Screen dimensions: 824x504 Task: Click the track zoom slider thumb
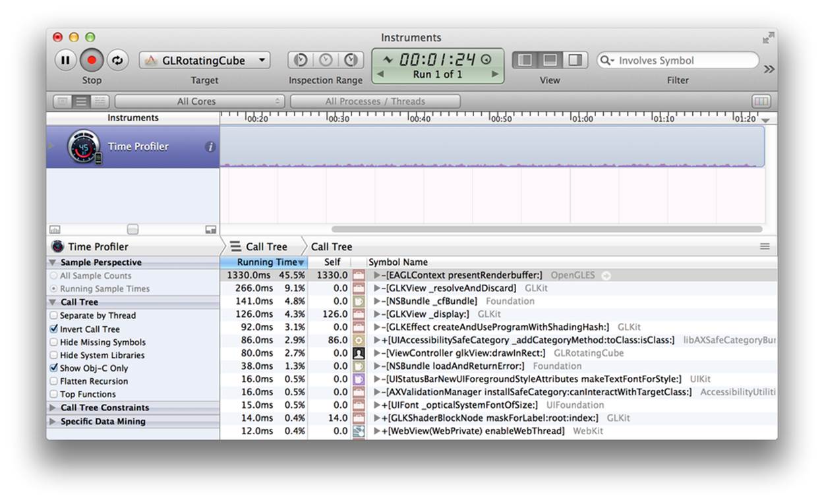click(x=132, y=229)
